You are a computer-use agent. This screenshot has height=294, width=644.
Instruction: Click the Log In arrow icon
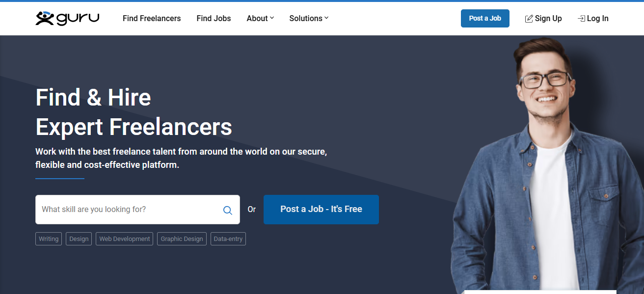581,19
